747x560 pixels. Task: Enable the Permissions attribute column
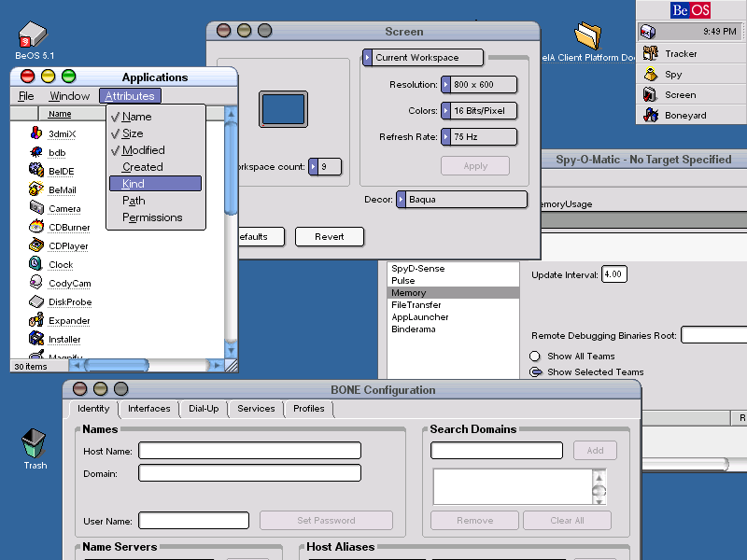[x=155, y=217]
